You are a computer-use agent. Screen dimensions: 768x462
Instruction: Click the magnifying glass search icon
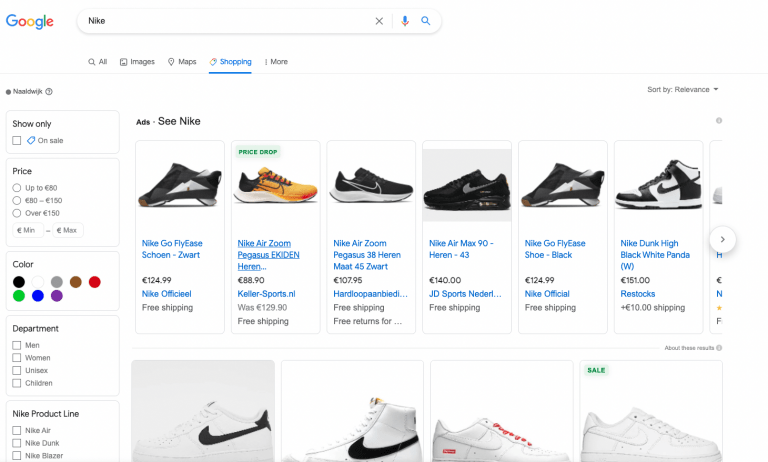pyautogui.click(x=426, y=21)
